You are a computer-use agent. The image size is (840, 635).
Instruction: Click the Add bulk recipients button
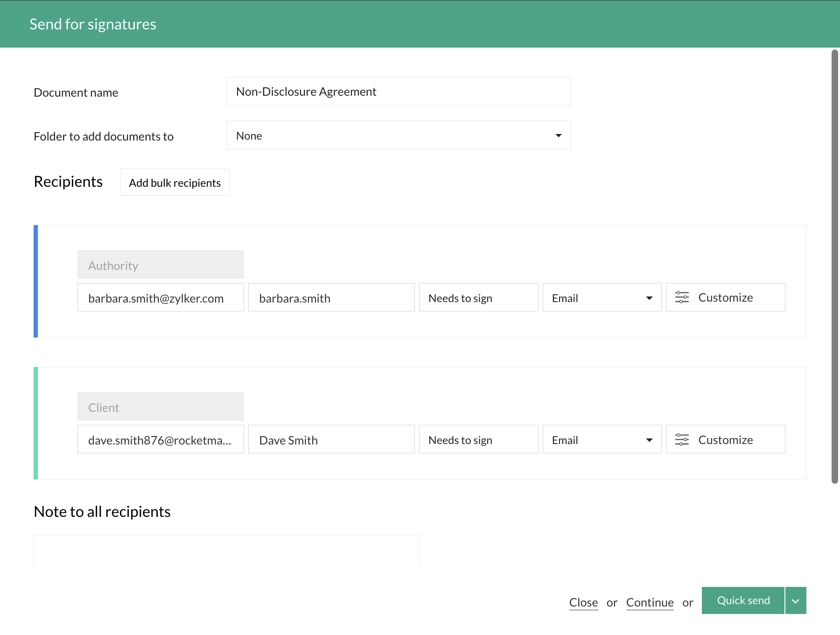tap(175, 183)
